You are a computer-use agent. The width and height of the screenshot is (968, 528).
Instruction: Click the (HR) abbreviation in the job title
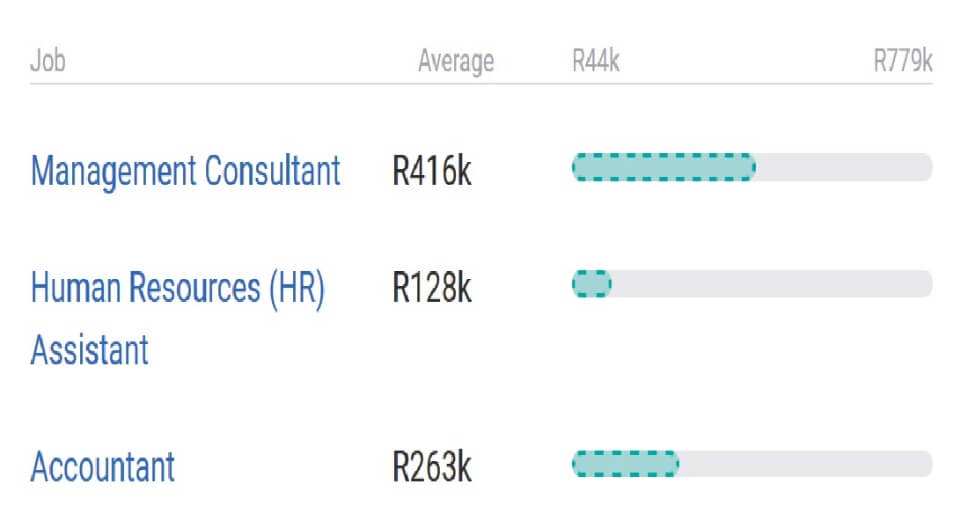tap(297, 288)
